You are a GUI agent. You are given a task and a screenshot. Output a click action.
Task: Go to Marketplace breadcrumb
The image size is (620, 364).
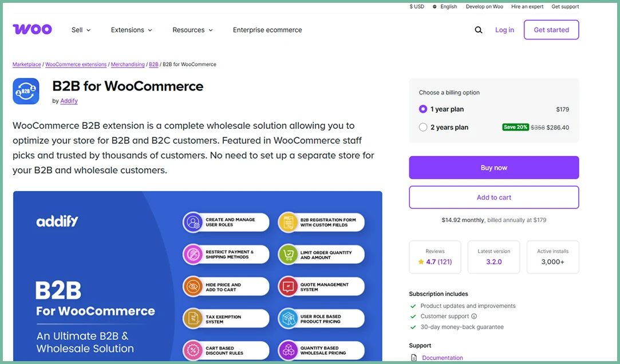(26, 65)
